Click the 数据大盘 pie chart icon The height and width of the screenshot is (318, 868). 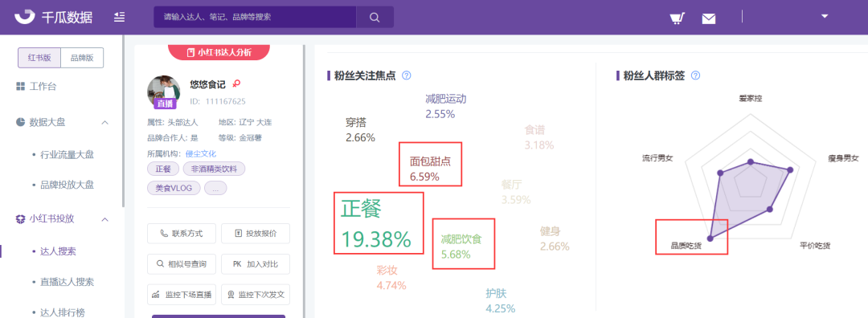coord(20,122)
